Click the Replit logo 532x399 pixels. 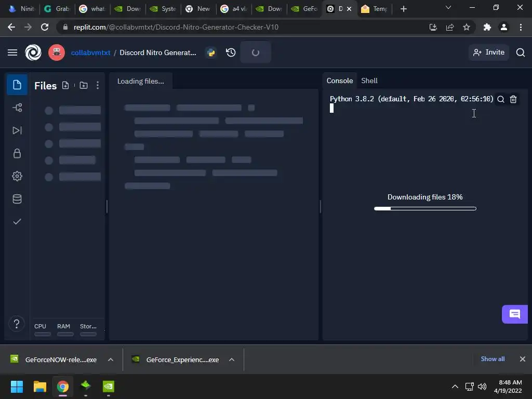(33, 52)
